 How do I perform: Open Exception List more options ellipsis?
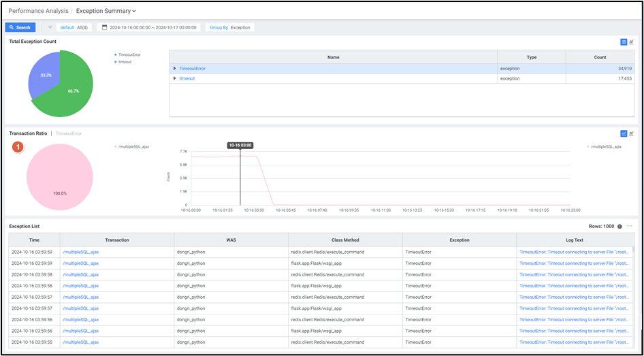click(x=630, y=226)
